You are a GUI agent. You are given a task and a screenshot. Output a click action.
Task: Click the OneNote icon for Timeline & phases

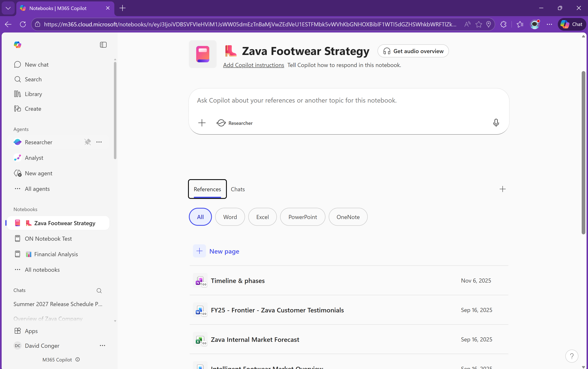tap(200, 281)
